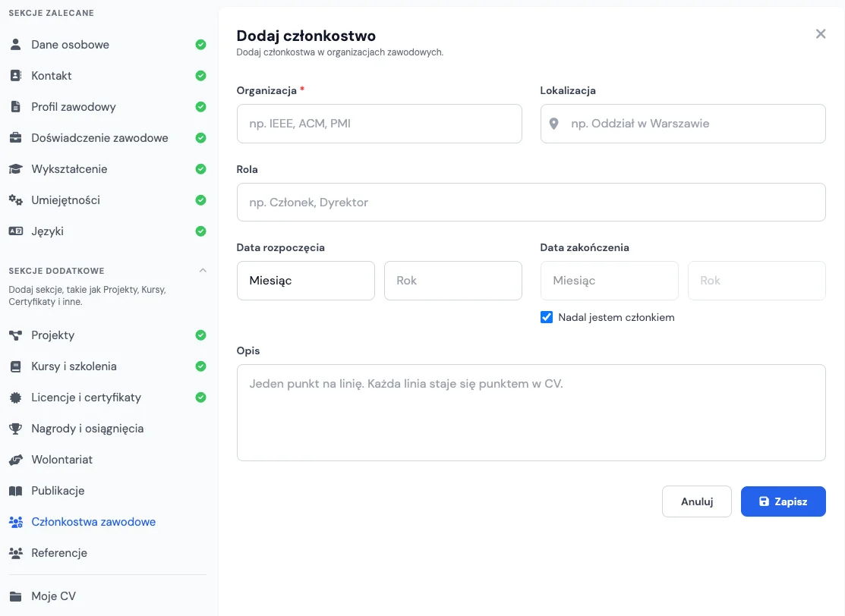Go to Publikacje section
This screenshot has height=616, width=845.
pyautogui.click(x=108, y=491)
